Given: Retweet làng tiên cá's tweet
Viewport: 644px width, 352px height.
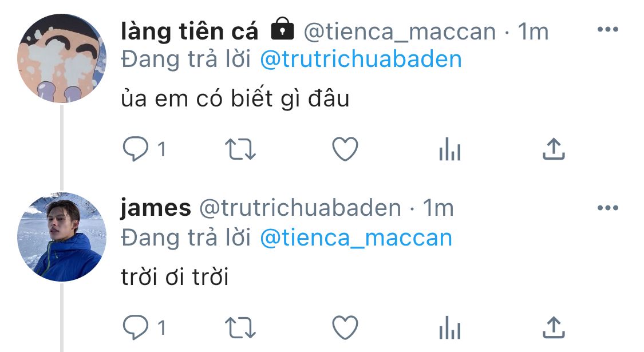Looking at the screenshot, I should click(240, 150).
